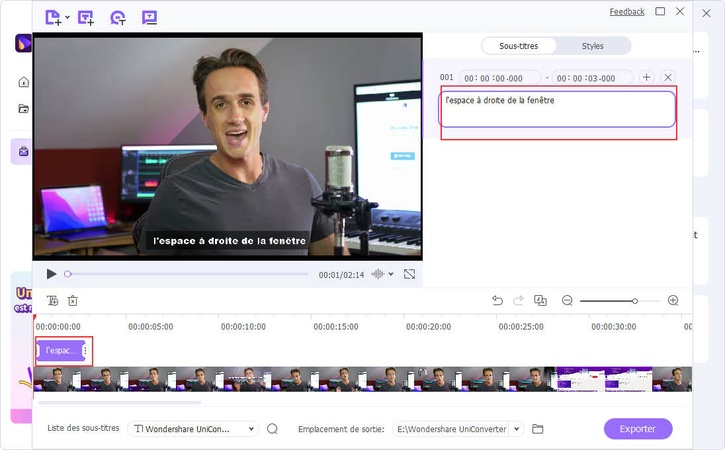Select the "l'espac..." subtitle clip on timeline
Screen dimensions: 725x450
tap(61, 351)
